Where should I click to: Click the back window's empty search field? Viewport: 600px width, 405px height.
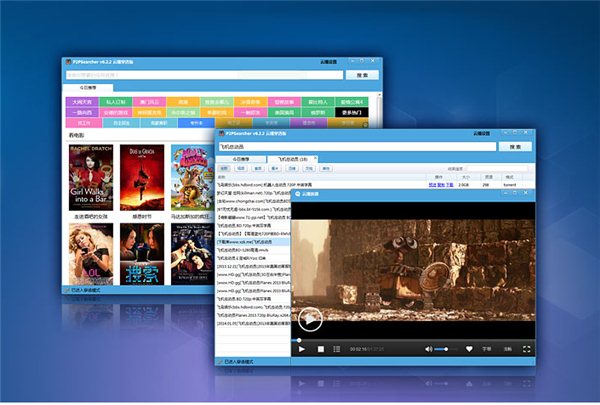(204, 75)
